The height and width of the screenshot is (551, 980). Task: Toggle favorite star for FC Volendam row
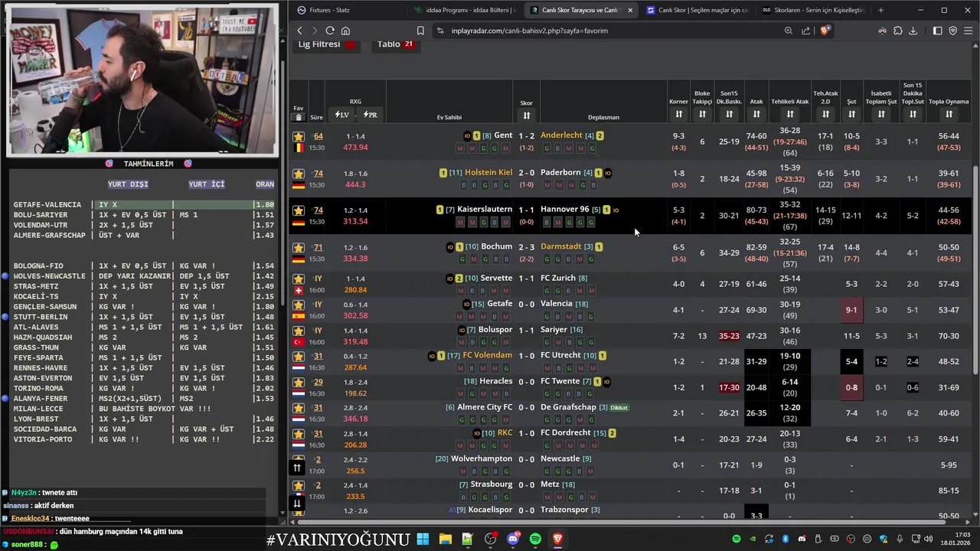299,357
